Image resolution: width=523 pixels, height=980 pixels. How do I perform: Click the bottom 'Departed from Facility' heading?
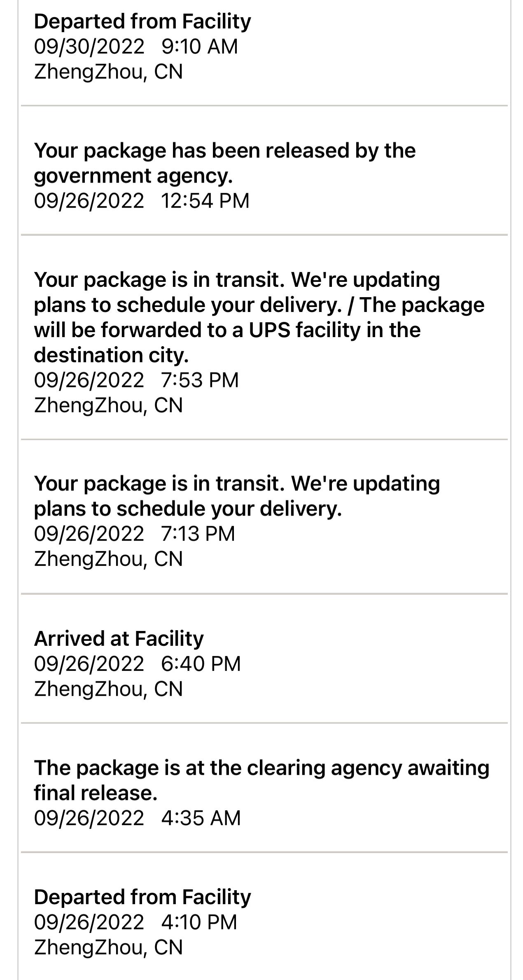coord(142,897)
